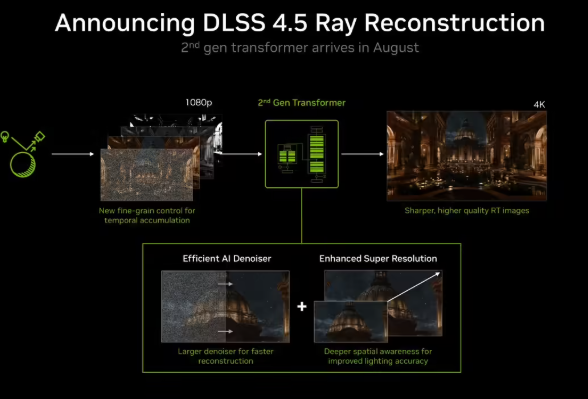Click the Efficient AI Denoiser dome image
The height and width of the screenshot is (399, 588).
pyautogui.click(x=225, y=306)
